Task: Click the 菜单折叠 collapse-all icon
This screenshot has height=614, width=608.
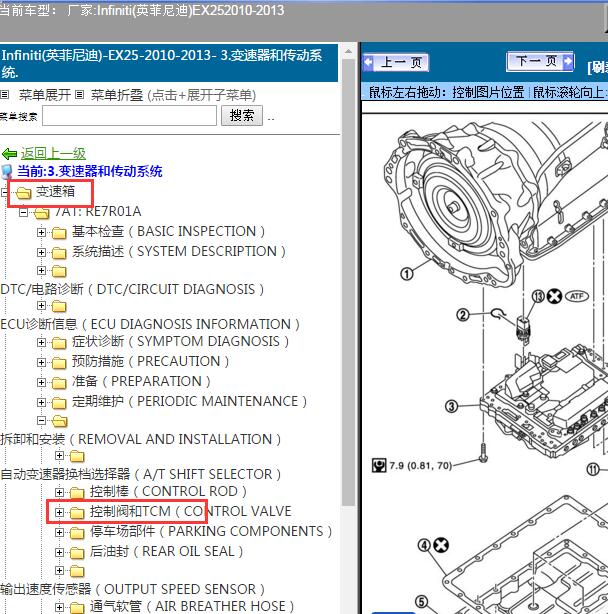Action: coord(79,94)
